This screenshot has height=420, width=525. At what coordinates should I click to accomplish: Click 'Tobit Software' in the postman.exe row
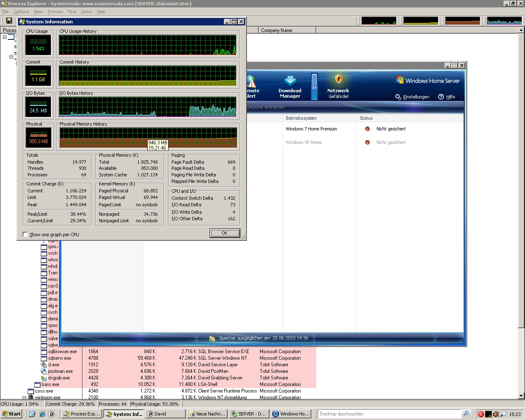click(274, 371)
